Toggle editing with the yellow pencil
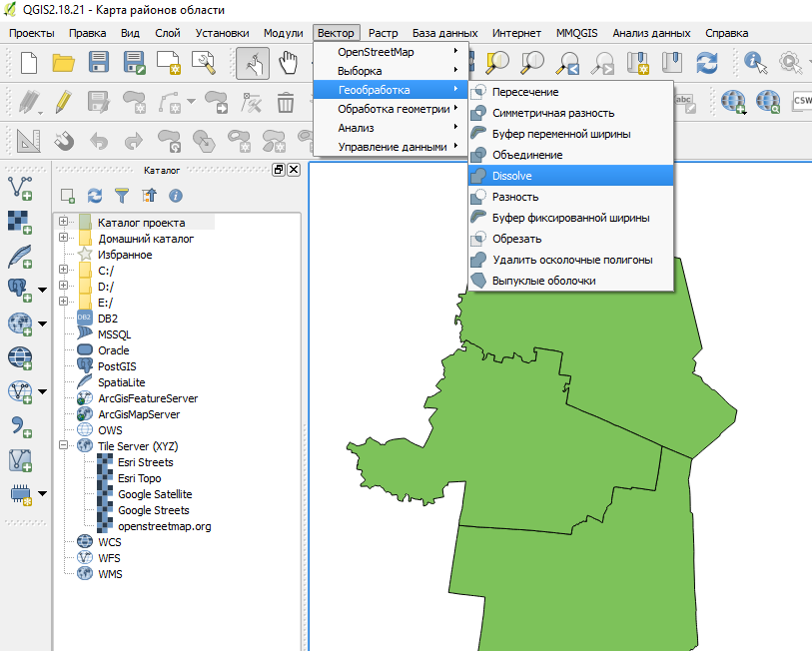This screenshot has height=651, width=812. tap(64, 102)
